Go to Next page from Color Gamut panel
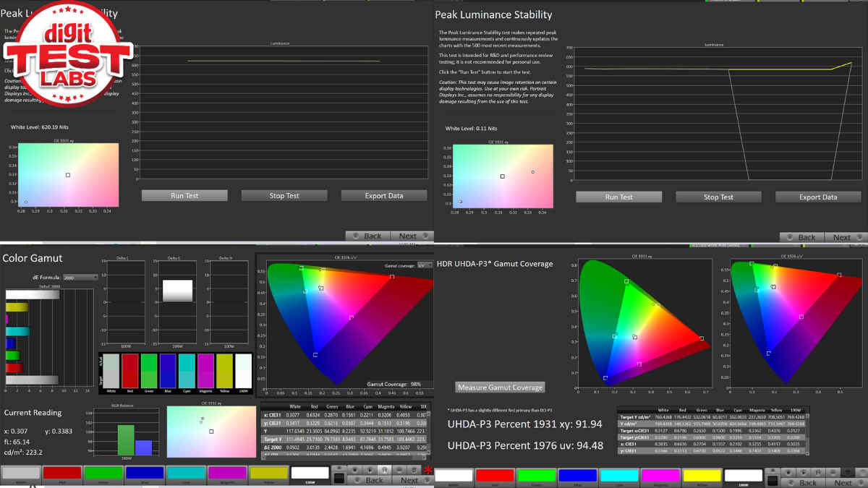This screenshot has height=488, width=868. [x=409, y=480]
